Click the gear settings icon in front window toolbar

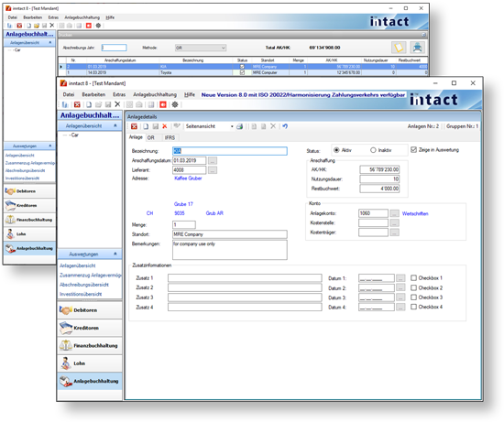[175, 104]
